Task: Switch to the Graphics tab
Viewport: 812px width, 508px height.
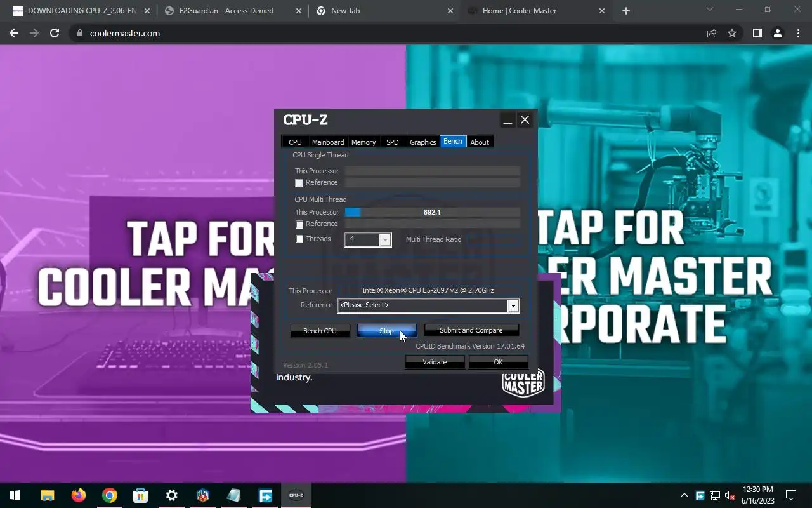Action: coord(423,142)
